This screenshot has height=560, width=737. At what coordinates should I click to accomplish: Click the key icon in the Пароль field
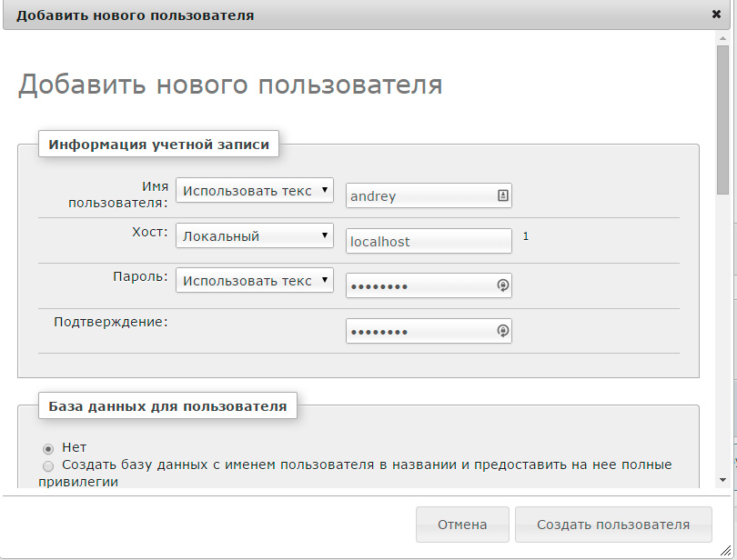(502, 285)
